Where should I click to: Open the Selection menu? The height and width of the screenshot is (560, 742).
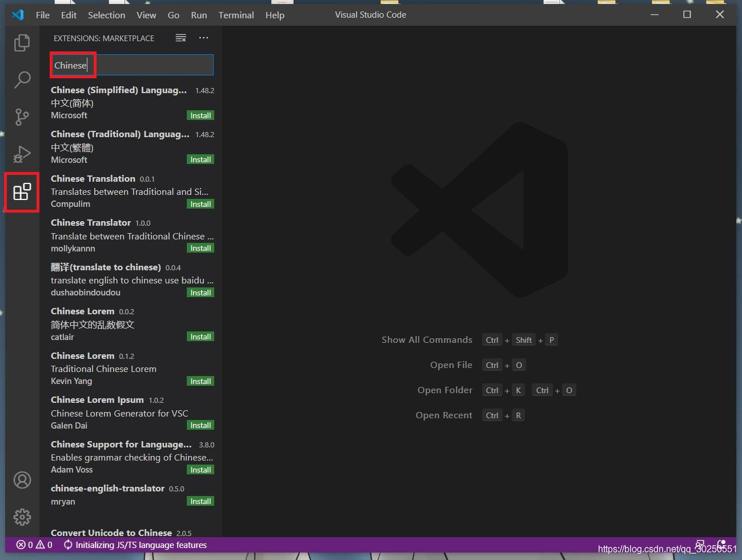[106, 15]
